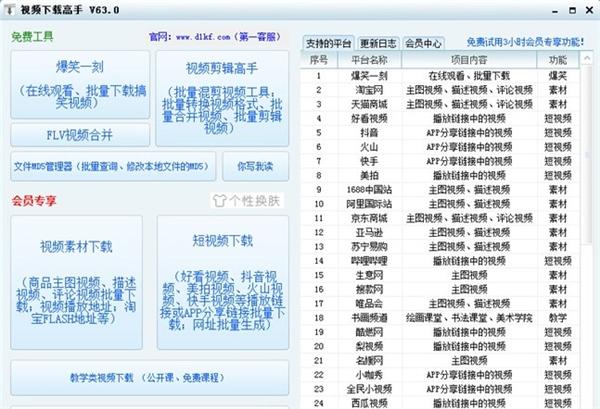
Task: Click scrollbar up arrow in platform list
Action: [x=587, y=59]
